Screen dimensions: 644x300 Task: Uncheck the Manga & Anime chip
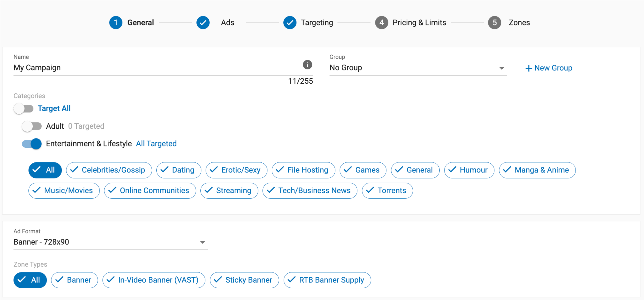pos(537,170)
